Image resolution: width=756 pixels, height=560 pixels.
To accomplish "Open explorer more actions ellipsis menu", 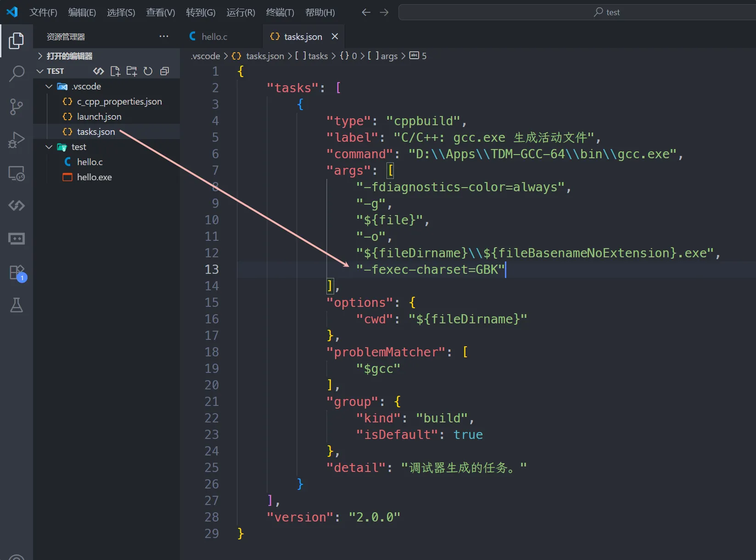I will click(164, 37).
